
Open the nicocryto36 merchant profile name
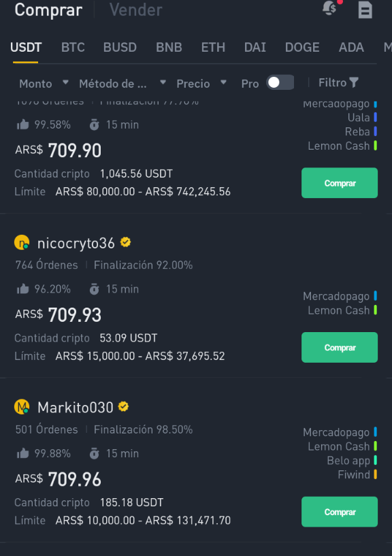[76, 243]
